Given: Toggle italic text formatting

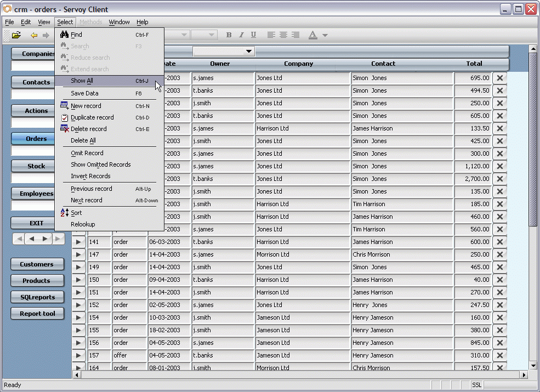Looking at the screenshot, I should point(241,35).
